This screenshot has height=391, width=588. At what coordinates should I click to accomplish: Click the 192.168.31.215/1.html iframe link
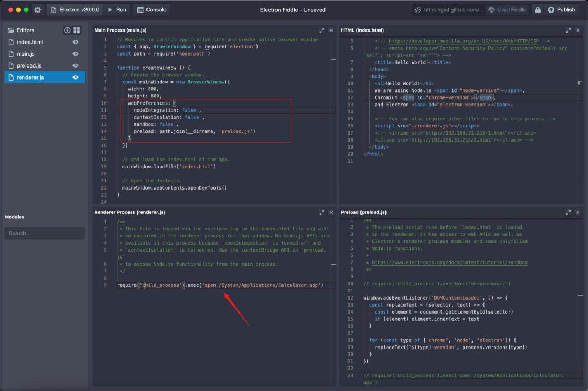[x=464, y=133]
